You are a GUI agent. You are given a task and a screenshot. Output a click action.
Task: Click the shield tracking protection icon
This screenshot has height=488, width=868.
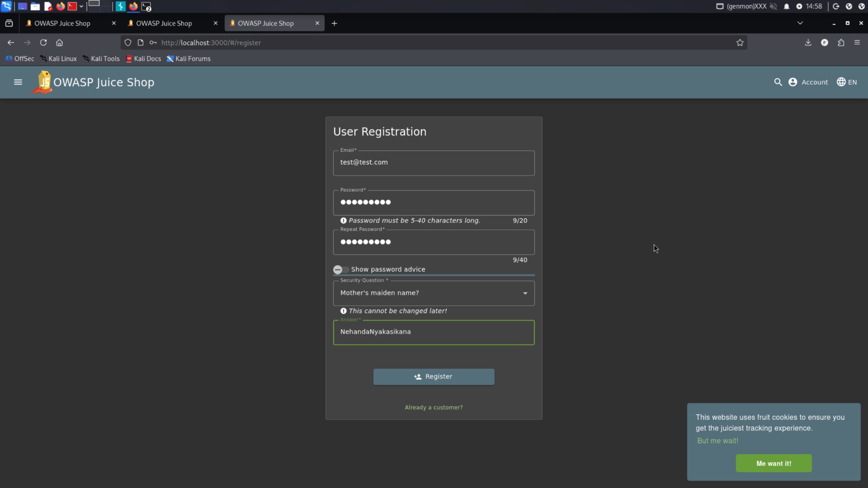[128, 43]
